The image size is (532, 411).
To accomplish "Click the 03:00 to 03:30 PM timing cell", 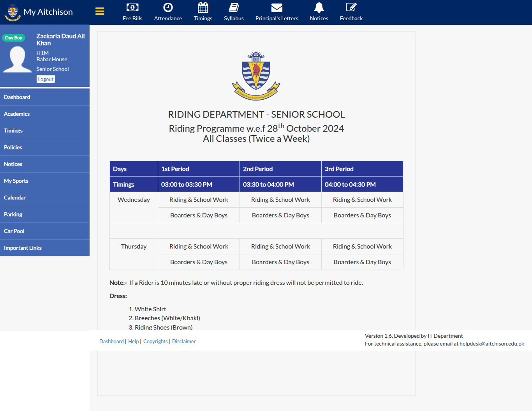I will point(199,185).
